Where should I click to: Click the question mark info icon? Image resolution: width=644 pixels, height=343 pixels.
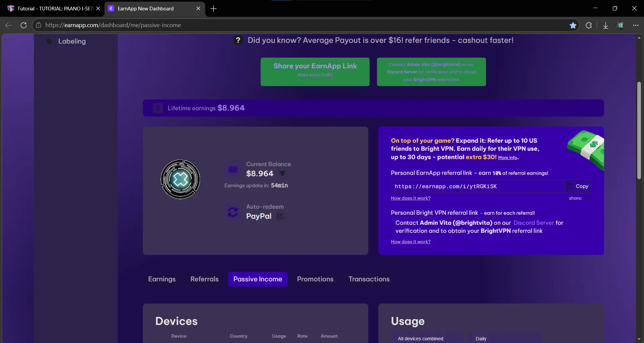(238, 40)
